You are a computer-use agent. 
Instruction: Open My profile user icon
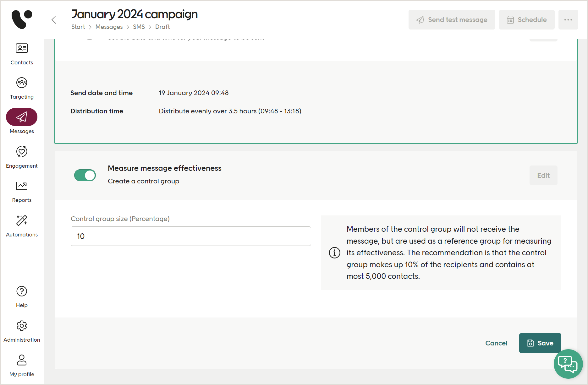tap(22, 360)
